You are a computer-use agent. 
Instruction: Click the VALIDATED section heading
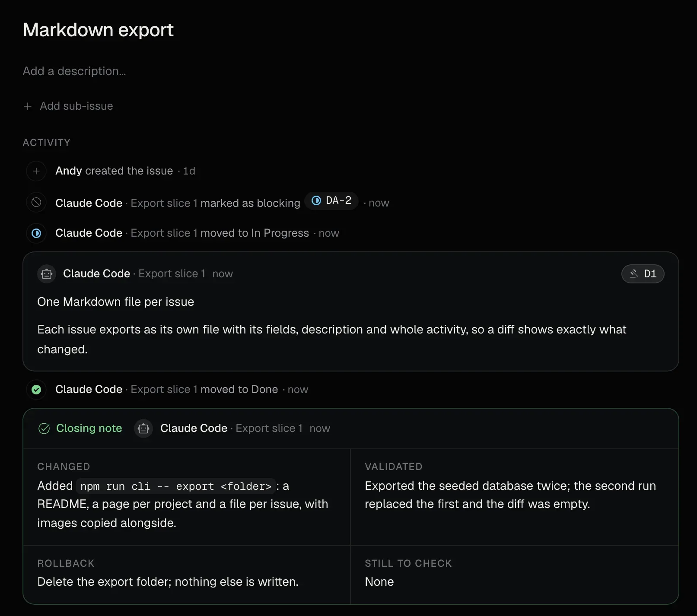[394, 467]
